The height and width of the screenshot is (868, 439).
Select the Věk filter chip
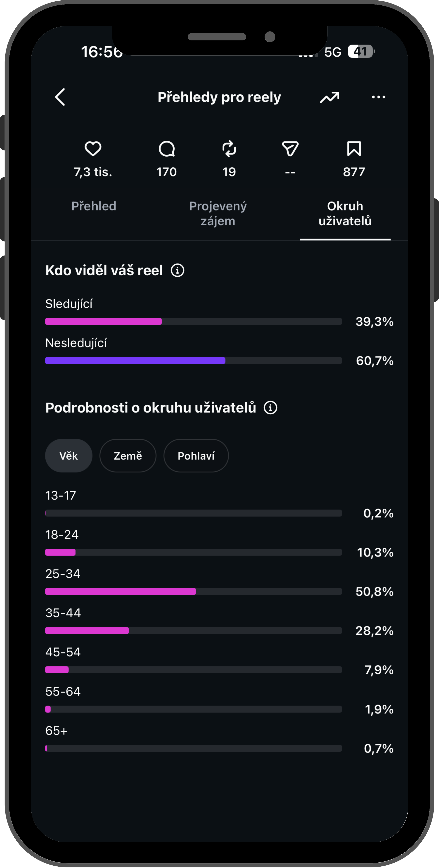coord(69,456)
